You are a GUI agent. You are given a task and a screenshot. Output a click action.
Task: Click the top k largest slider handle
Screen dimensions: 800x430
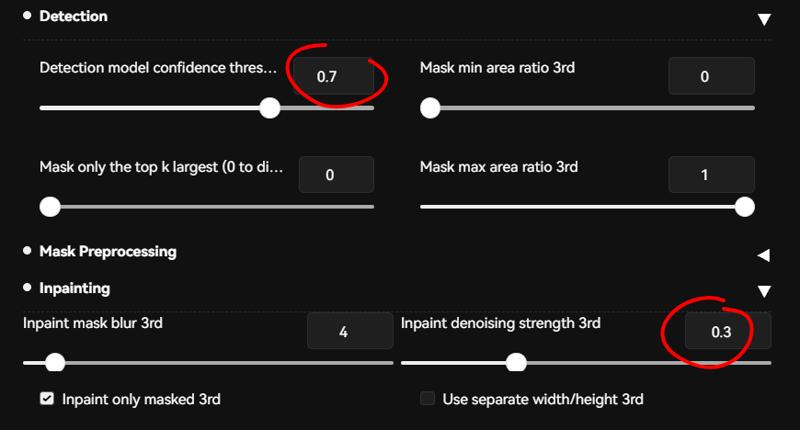(50, 207)
